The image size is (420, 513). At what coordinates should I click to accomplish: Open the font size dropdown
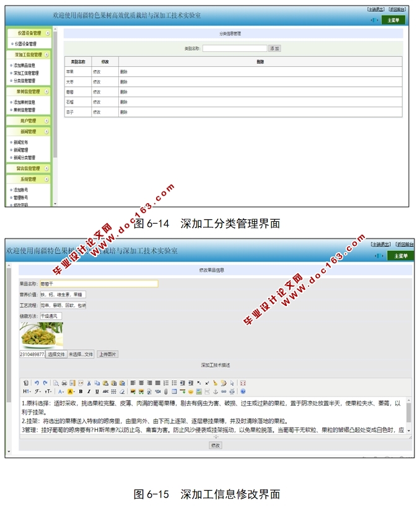tap(48, 392)
